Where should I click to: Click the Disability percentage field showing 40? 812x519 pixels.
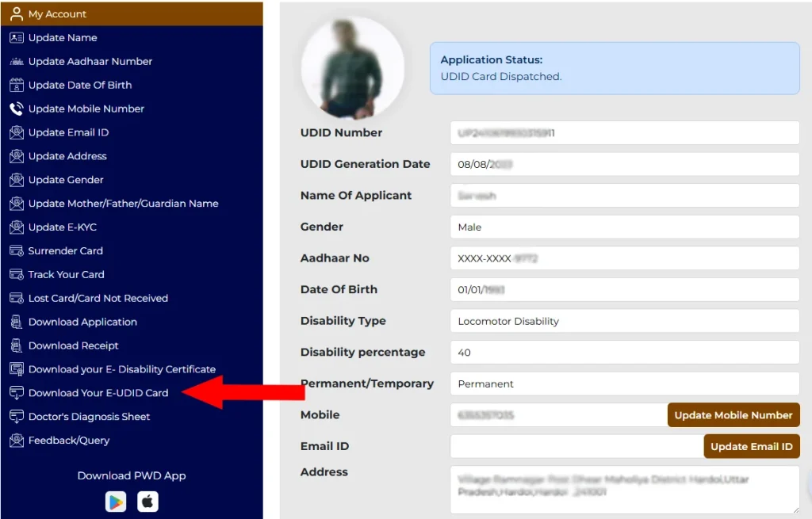(x=625, y=353)
